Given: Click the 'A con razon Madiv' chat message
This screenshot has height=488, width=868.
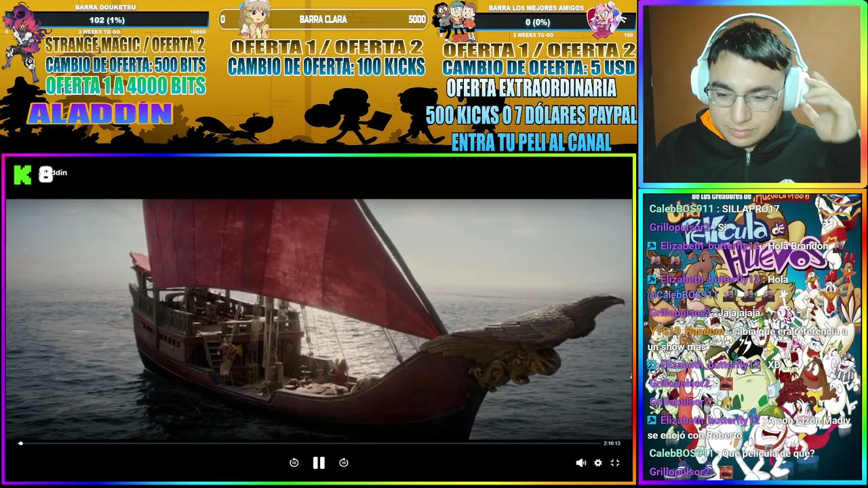Looking at the screenshot, I should click(749, 428).
